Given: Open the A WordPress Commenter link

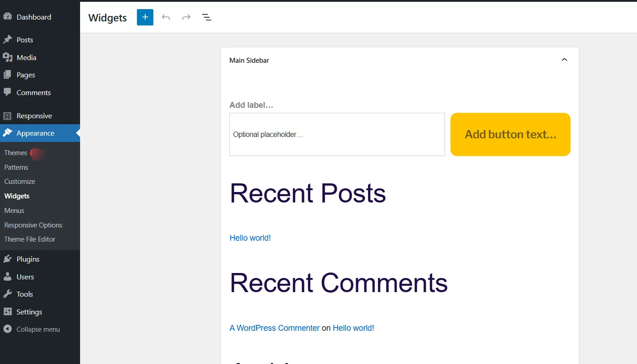Looking at the screenshot, I should [275, 328].
